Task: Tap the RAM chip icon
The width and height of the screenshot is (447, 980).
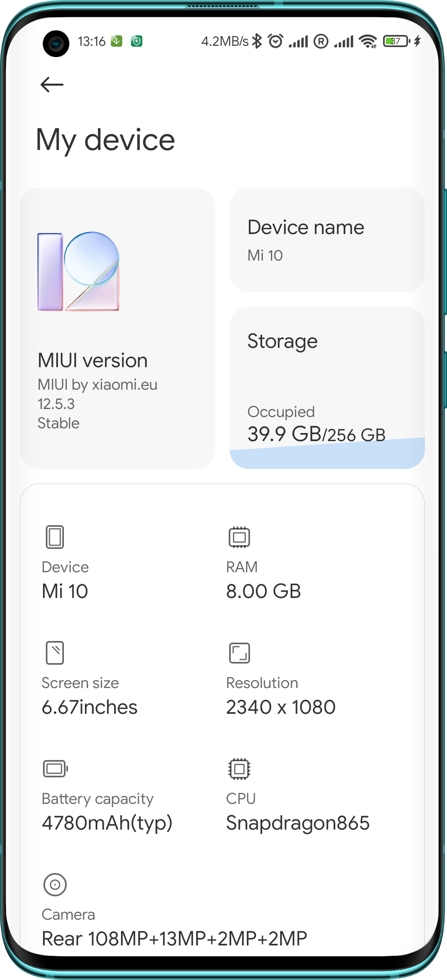Action: click(x=239, y=537)
